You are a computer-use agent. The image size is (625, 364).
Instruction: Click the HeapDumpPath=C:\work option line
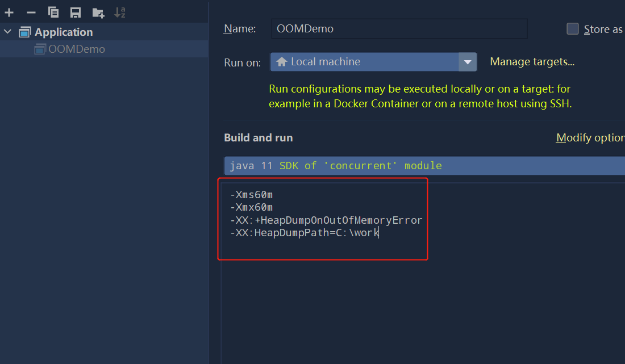[x=304, y=233]
